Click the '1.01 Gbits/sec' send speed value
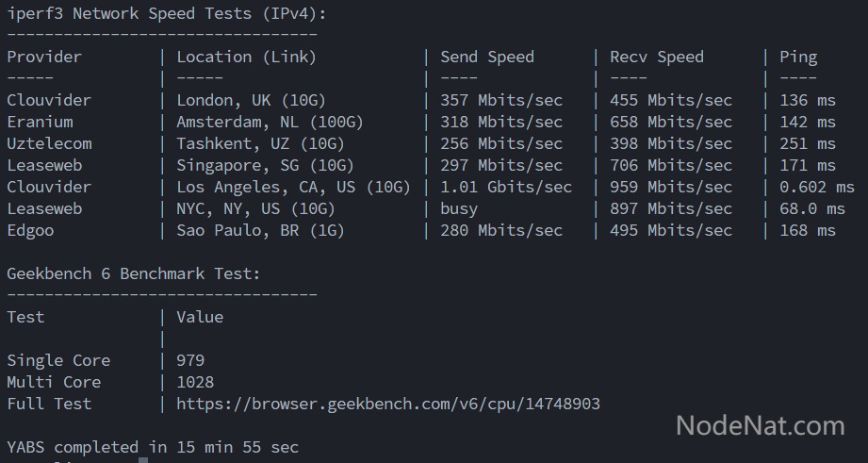The image size is (868, 463). click(505, 187)
